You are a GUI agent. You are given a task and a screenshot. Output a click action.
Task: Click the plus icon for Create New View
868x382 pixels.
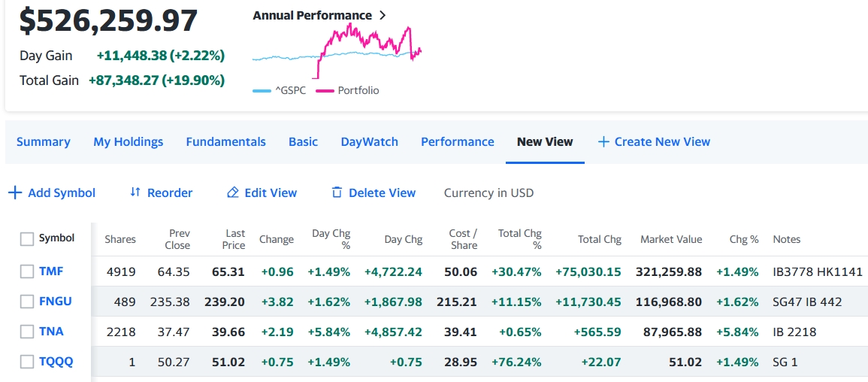(603, 141)
